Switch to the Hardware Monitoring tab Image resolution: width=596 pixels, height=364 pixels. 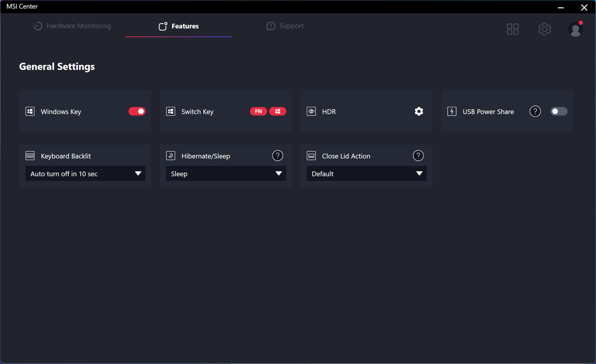(72, 26)
